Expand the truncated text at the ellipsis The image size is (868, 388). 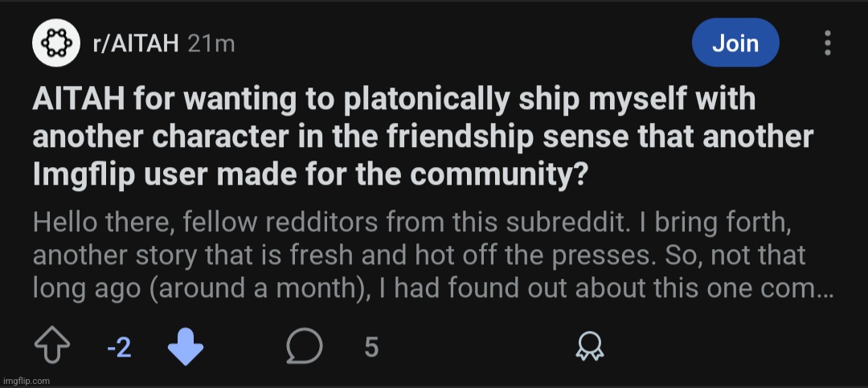[824, 288]
